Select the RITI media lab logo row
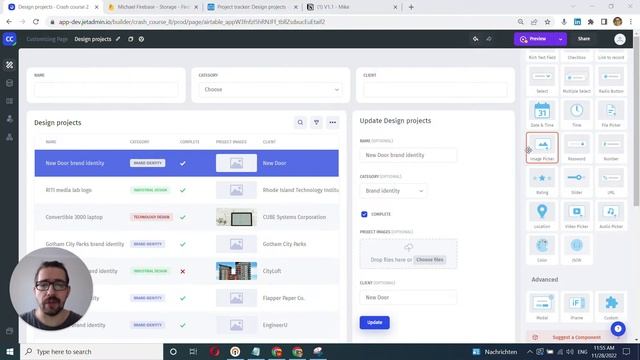Image resolution: width=640 pixels, height=360 pixels. 187,190
